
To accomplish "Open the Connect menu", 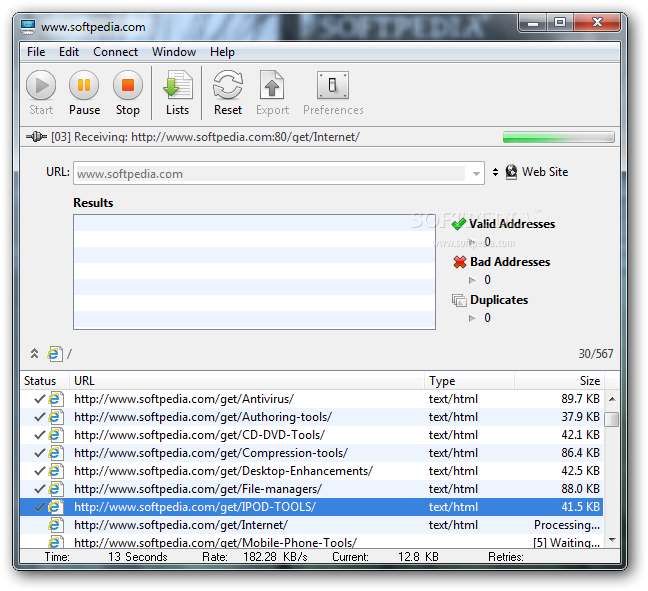I will 115,52.
